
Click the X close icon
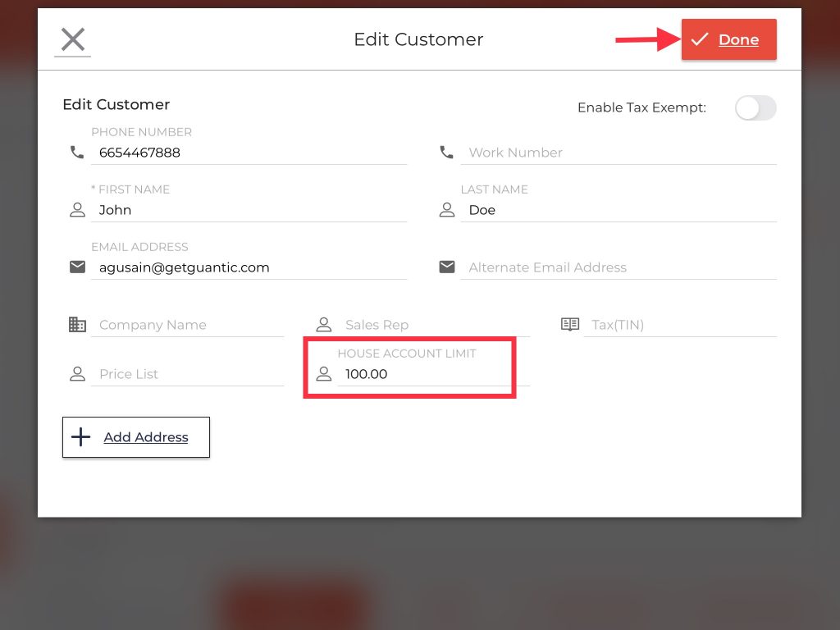pyautogui.click(x=73, y=39)
